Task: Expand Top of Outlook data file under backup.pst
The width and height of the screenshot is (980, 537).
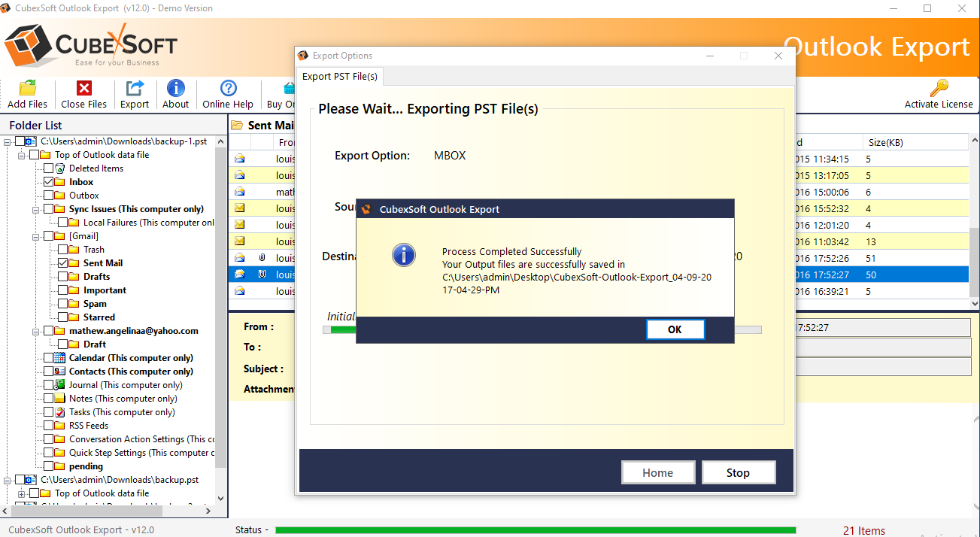Action: point(23,493)
